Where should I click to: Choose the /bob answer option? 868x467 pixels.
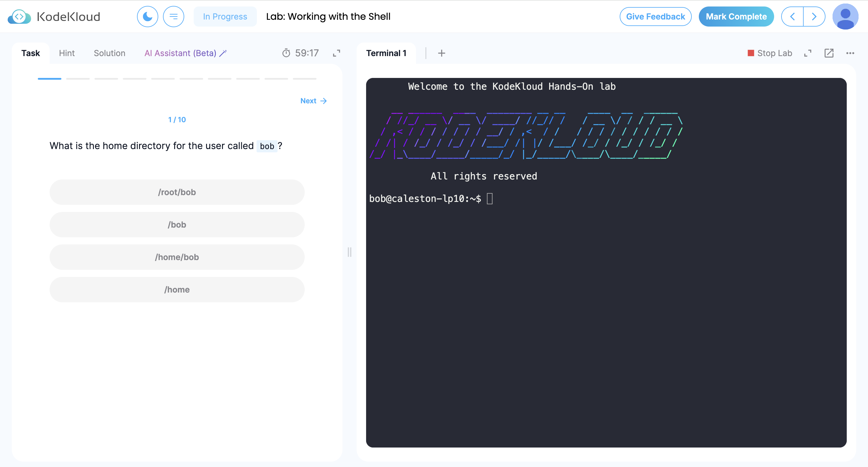pyautogui.click(x=177, y=225)
